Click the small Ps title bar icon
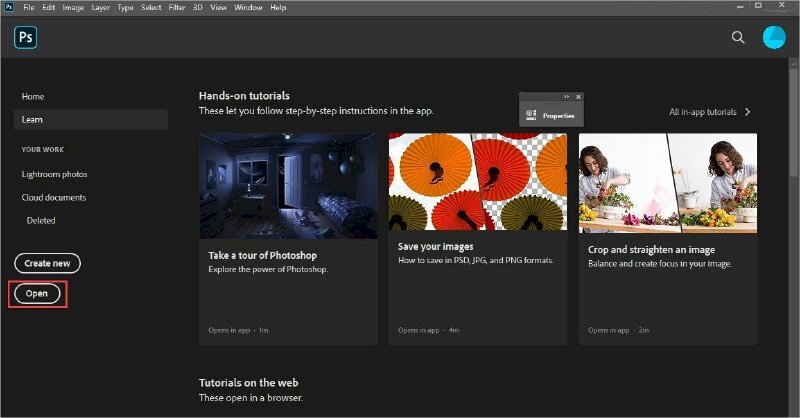 point(9,7)
